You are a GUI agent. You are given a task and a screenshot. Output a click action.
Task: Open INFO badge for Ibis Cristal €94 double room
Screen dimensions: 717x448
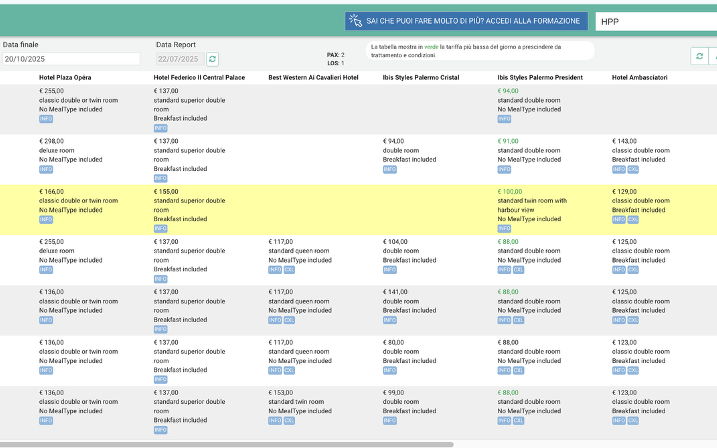(x=389, y=169)
